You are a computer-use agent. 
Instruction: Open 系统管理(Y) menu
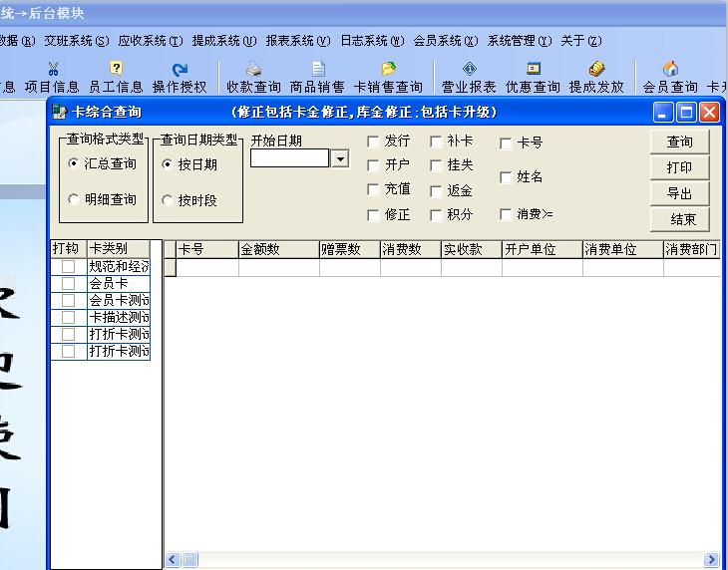tap(520, 41)
